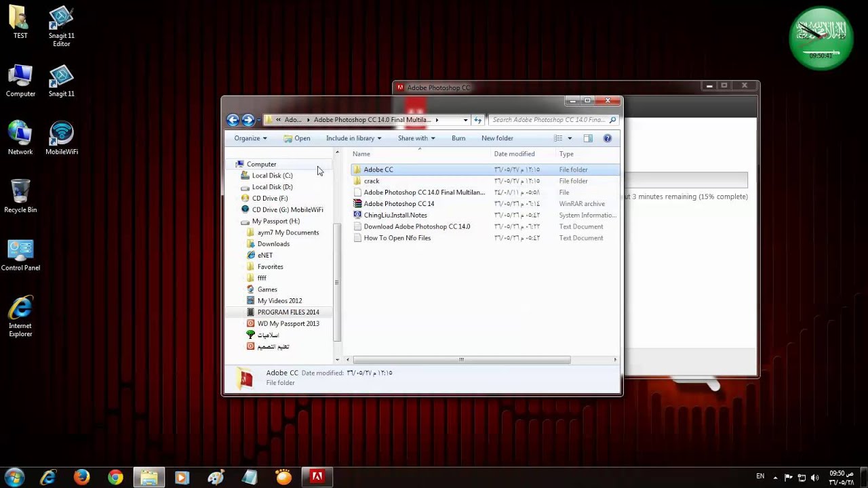Open the Organize dropdown menu
Image resolution: width=868 pixels, height=488 pixels.
(250, 138)
